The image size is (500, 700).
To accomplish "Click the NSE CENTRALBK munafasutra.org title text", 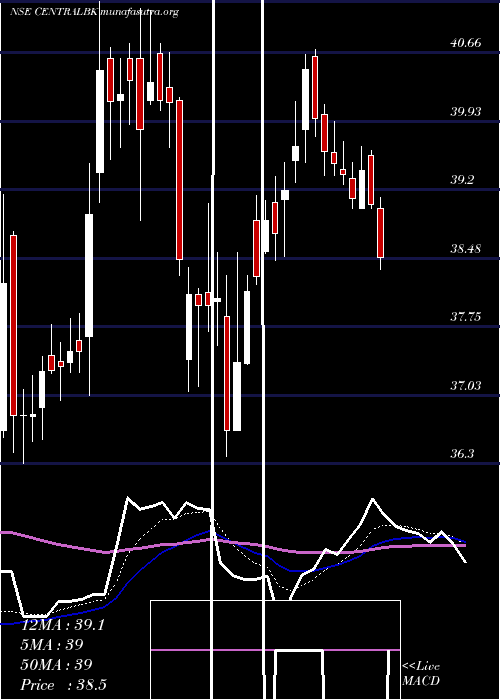I will point(95,12).
